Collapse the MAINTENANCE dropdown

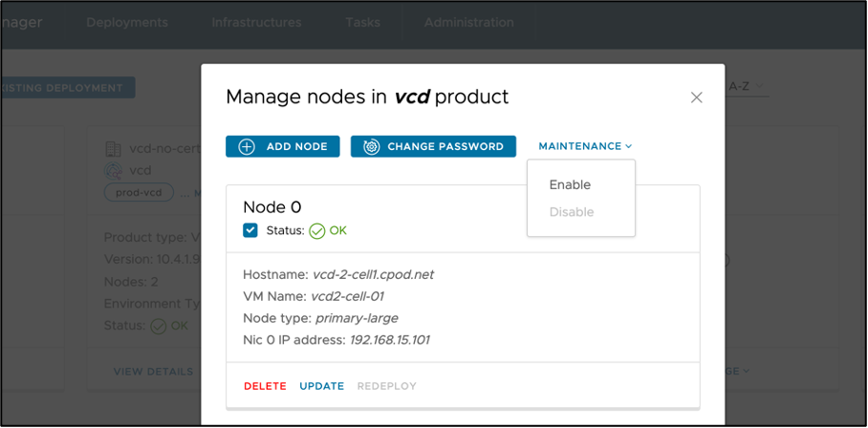click(585, 146)
